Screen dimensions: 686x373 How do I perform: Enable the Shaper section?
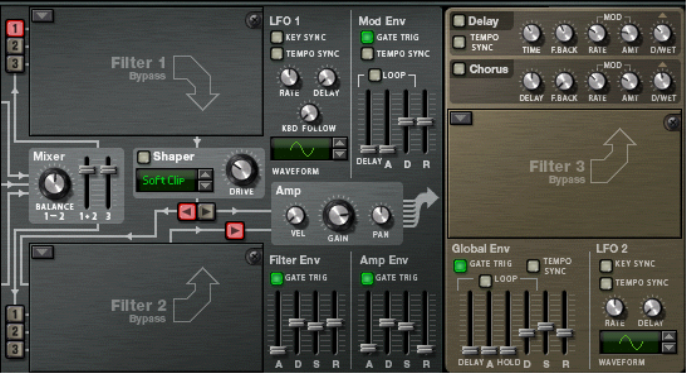144,157
